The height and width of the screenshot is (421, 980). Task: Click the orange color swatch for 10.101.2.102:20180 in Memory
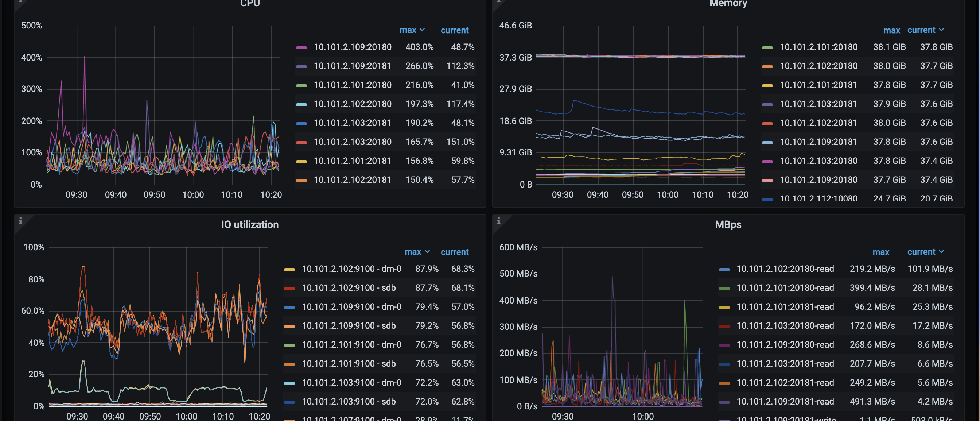coord(767,67)
